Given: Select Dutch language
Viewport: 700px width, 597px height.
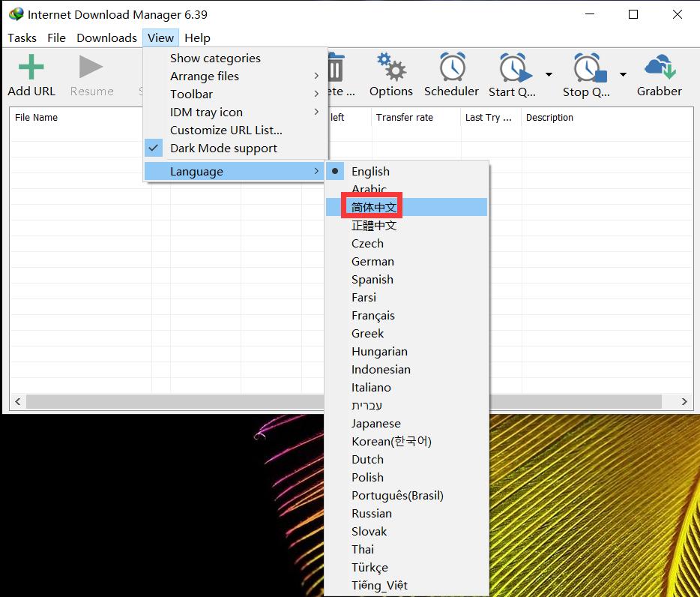Looking at the screenshot, I should click(406, 459).
